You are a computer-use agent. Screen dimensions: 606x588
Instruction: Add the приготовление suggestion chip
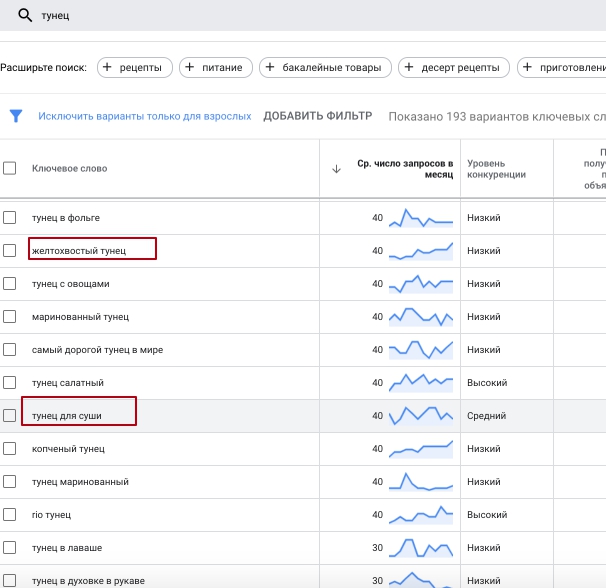pyautogui.click(x=562, y=68)
